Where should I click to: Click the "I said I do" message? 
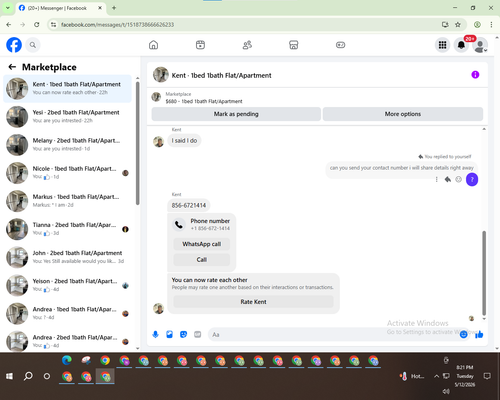pyautogui.click(x=184, y=141)
